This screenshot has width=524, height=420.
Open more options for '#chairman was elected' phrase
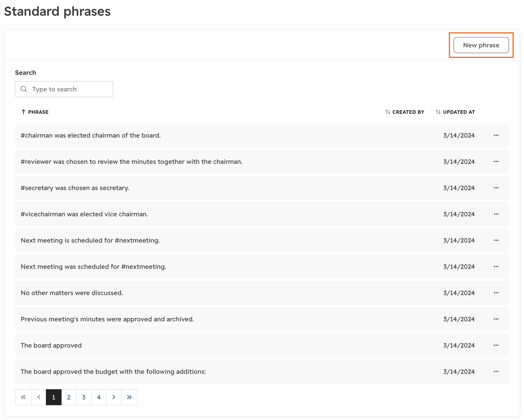click(496, 135)
